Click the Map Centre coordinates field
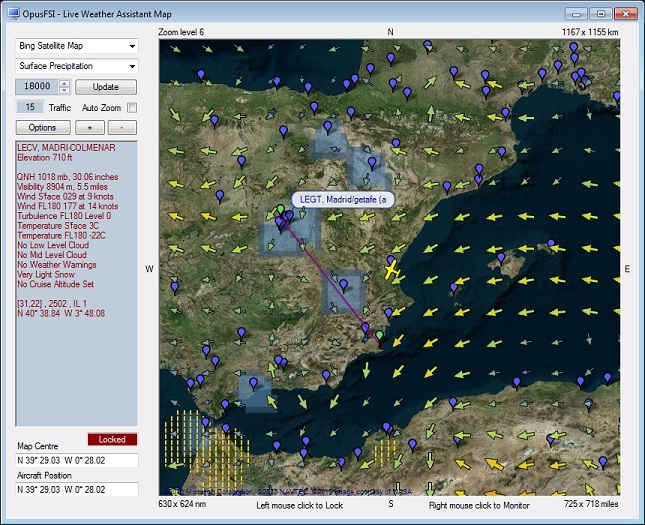The height and width of the screenshot is (525, 645). click(77, 460)
